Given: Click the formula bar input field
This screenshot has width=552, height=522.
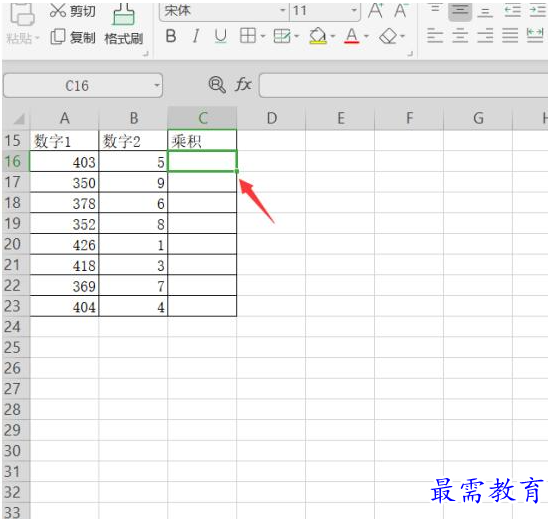Looking at the screenshot, I should pos(403,86).
